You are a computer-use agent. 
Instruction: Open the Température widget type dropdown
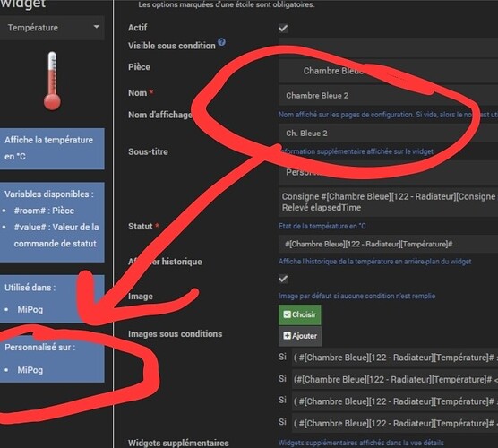pos(52,28)
